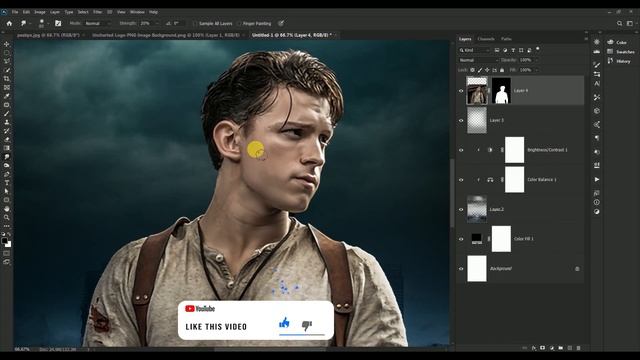Open the tool preset picker arrow
Viewport: 640px width, 360px height.
point(29,23)
